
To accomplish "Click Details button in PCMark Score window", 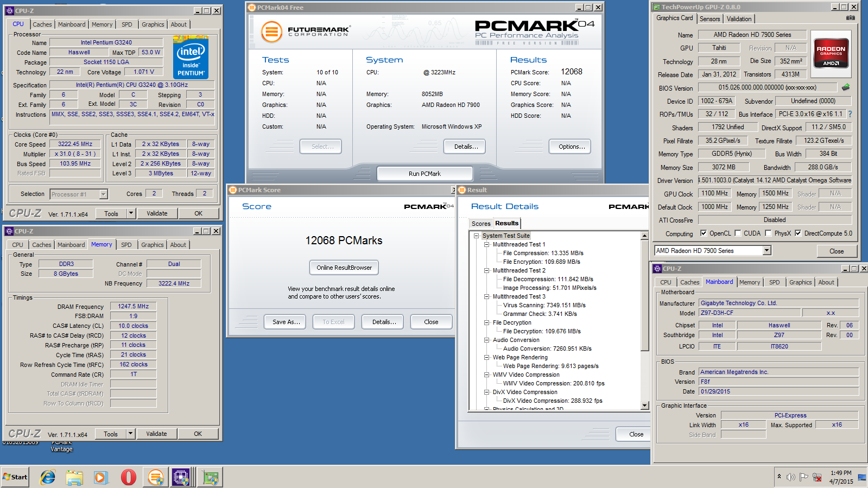I will (x=384, y=322).
